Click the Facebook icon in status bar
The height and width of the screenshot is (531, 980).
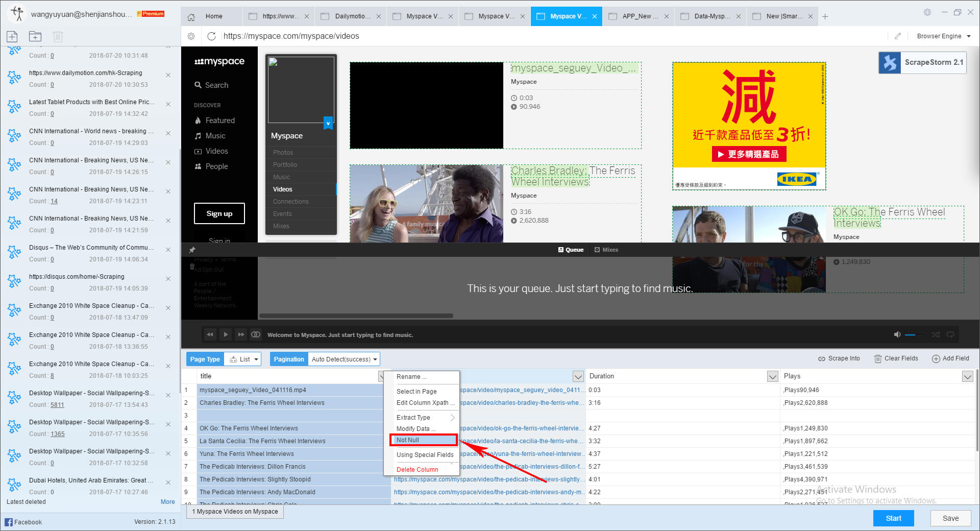point(9,522)
